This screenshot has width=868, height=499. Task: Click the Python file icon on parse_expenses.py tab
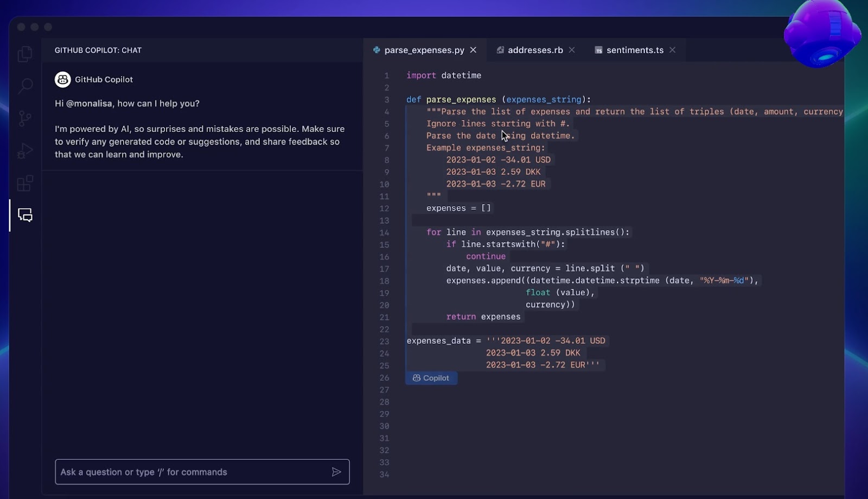(376, 50)
